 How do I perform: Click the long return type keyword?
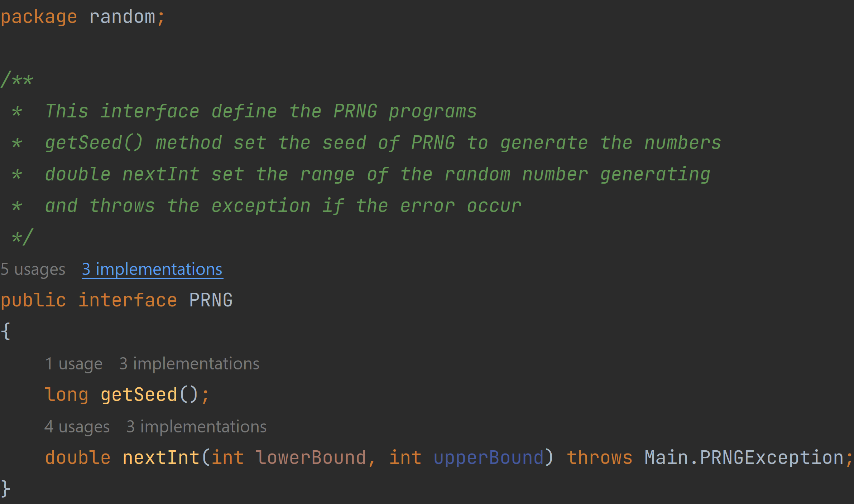67,395
